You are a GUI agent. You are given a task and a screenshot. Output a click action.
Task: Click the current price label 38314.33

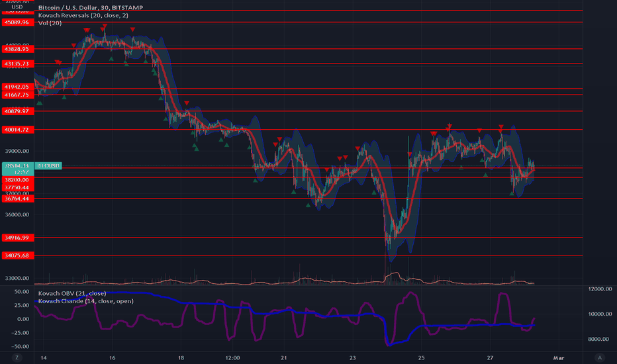pos(18,165)
